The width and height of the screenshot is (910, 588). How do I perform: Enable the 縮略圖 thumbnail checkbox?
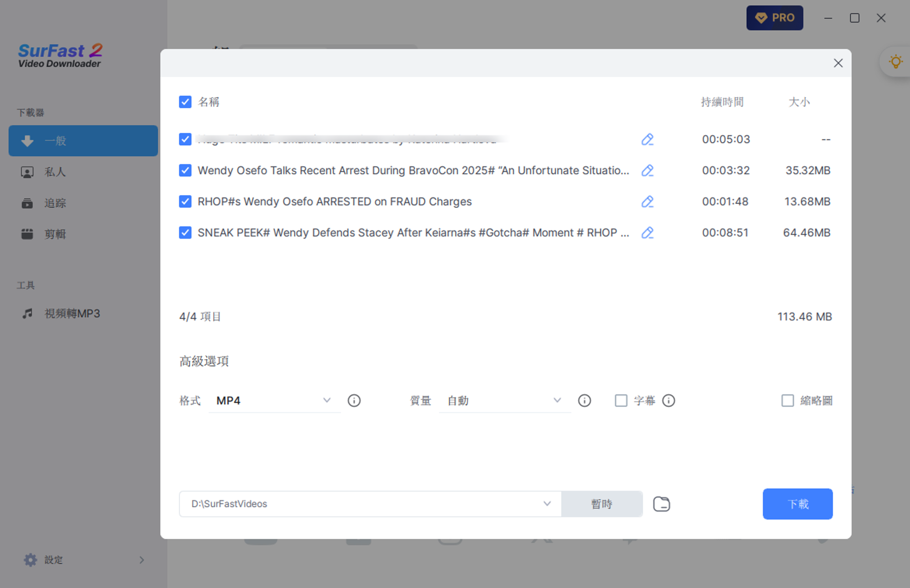[787, 401]
